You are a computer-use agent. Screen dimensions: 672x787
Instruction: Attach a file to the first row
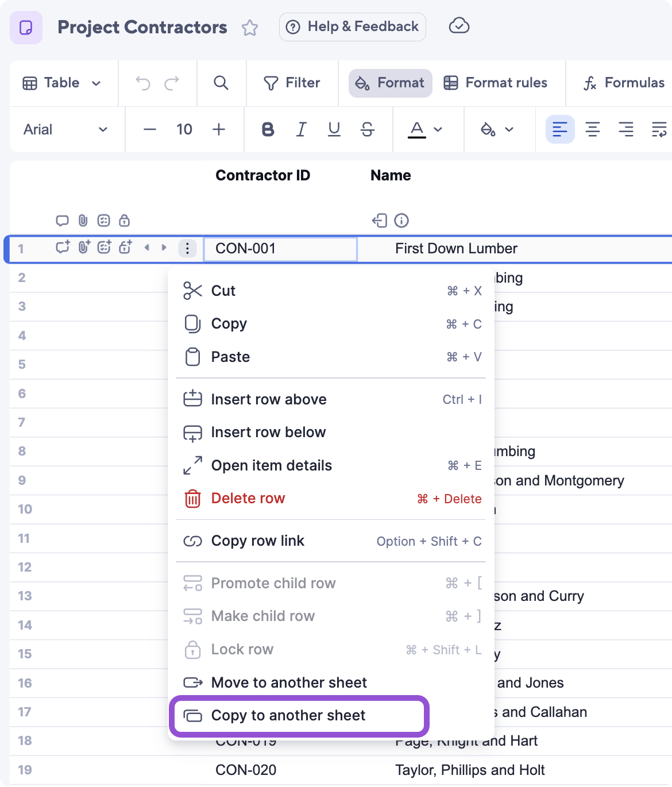click(84, 248)
